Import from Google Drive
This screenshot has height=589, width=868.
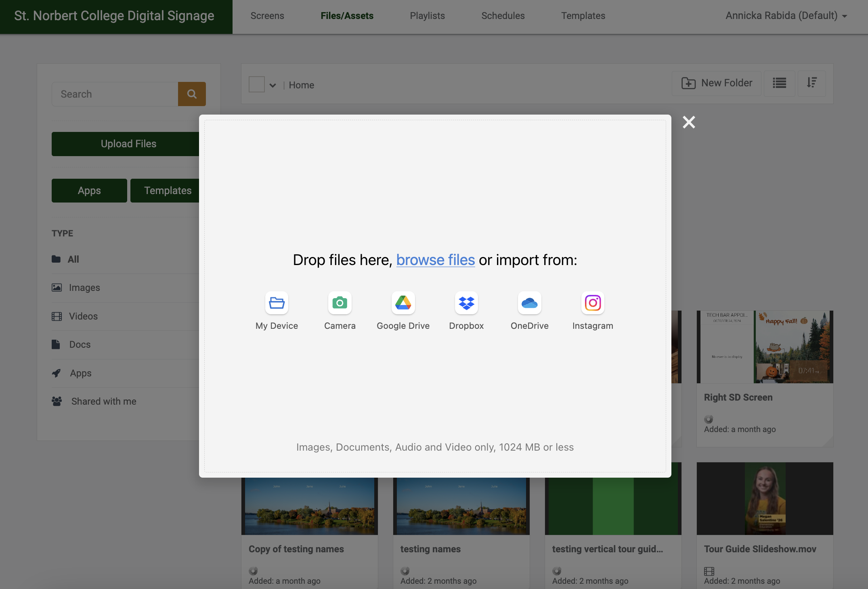(x=403, y=311)
